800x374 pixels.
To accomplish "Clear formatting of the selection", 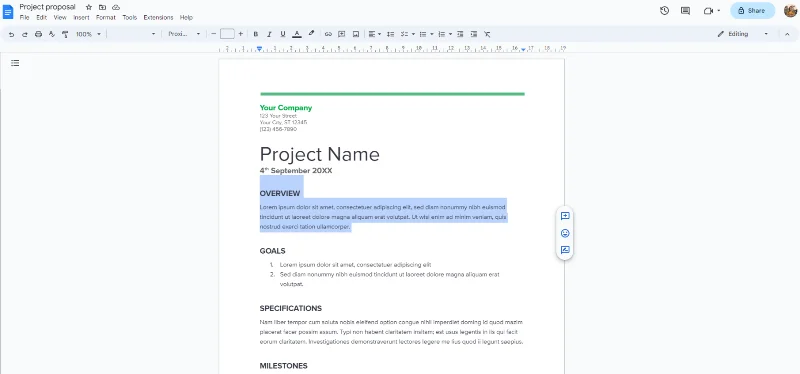I will click(x=487, y=34).
